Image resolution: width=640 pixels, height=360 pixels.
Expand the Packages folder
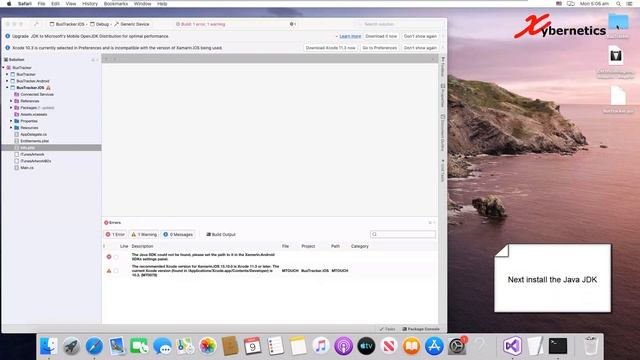click(x=11, y=107)
